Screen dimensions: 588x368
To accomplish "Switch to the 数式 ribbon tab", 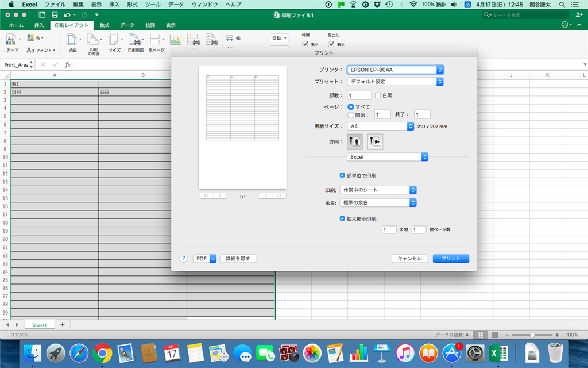I will pos(105,25).
